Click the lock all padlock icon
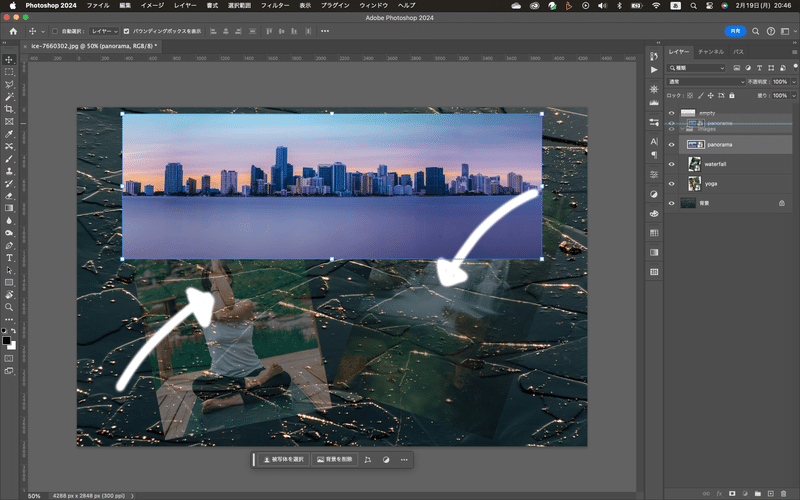 click(732, 95)
